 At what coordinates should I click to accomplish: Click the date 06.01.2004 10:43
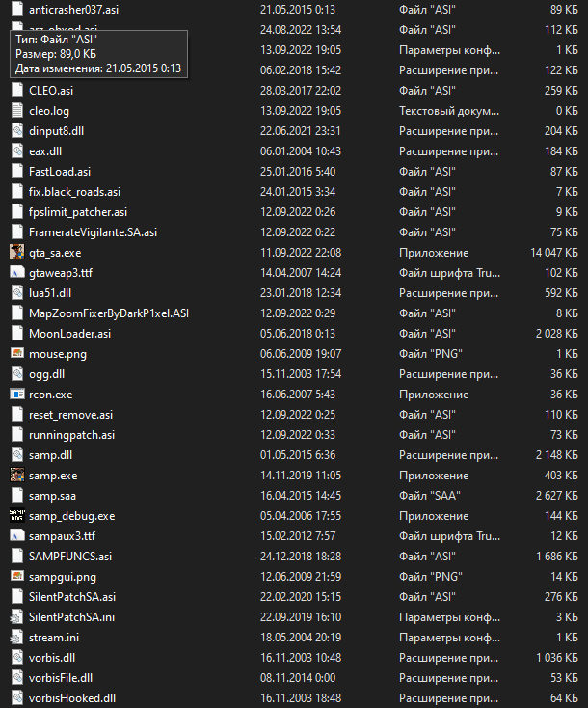pos(301,150)
